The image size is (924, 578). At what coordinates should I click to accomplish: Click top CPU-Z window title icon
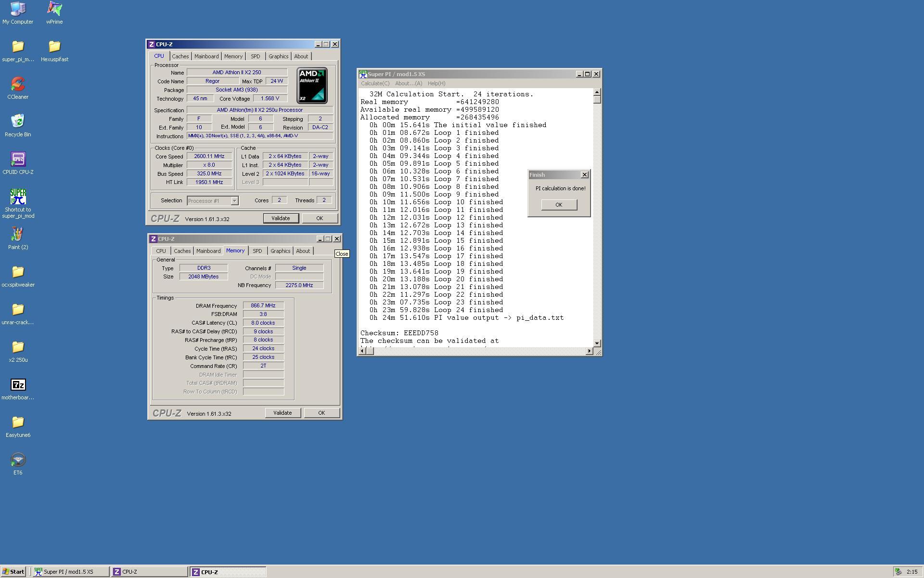[x=152, y=44]
